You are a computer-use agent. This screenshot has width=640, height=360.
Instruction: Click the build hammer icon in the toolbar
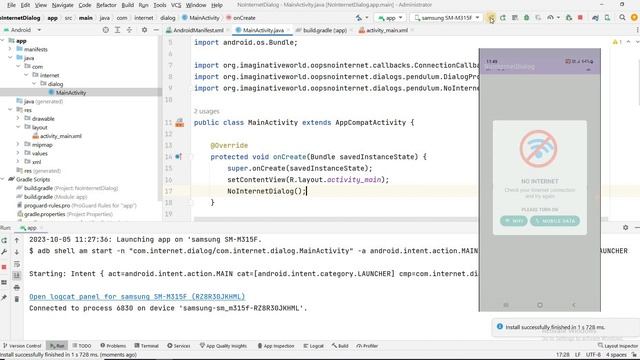coord(359,18)
